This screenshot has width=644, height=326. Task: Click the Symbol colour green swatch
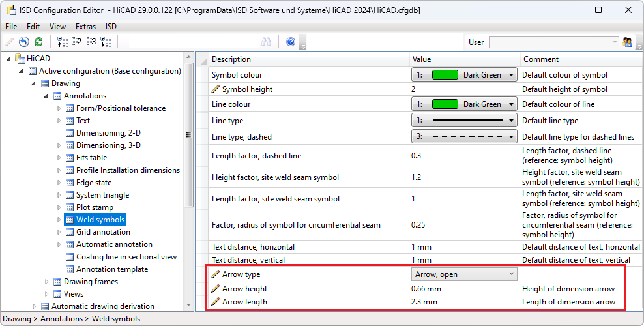445,75
